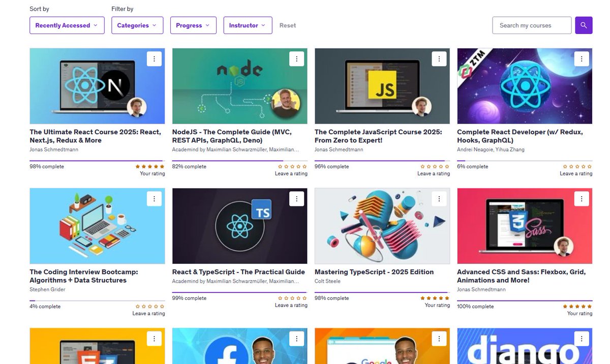610x364 pixels.
Task: Click the 98% progress bar on Ultimate React Course
Action: 97,161
